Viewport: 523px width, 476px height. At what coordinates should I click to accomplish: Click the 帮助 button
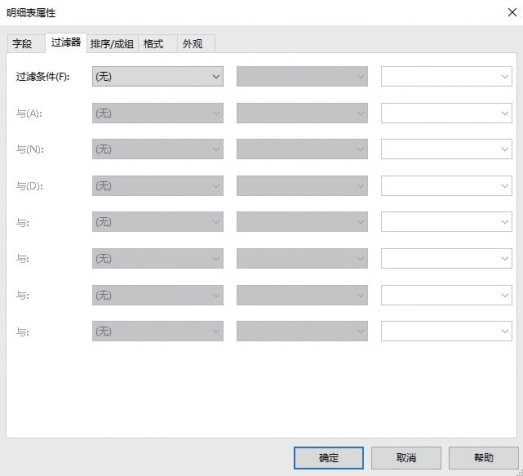coord(483,458)
